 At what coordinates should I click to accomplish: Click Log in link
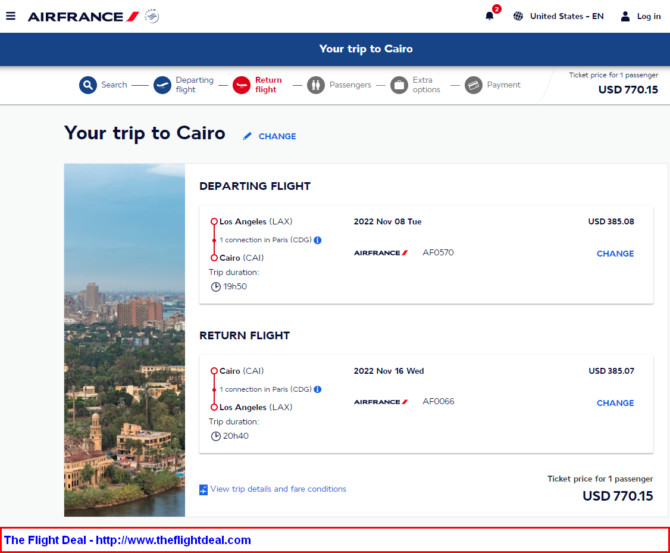pos(649,16)
